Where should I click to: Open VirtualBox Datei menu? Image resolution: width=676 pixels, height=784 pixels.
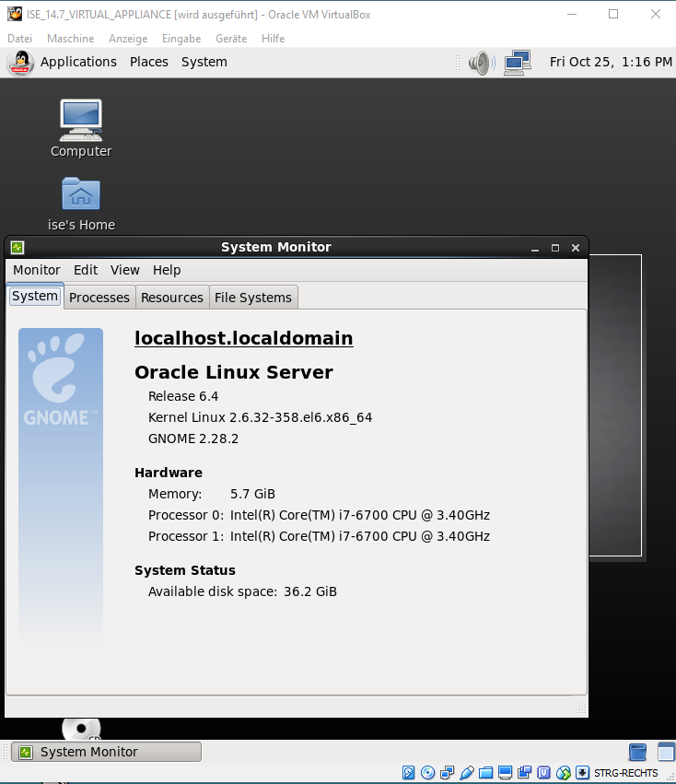coord(19,39)
